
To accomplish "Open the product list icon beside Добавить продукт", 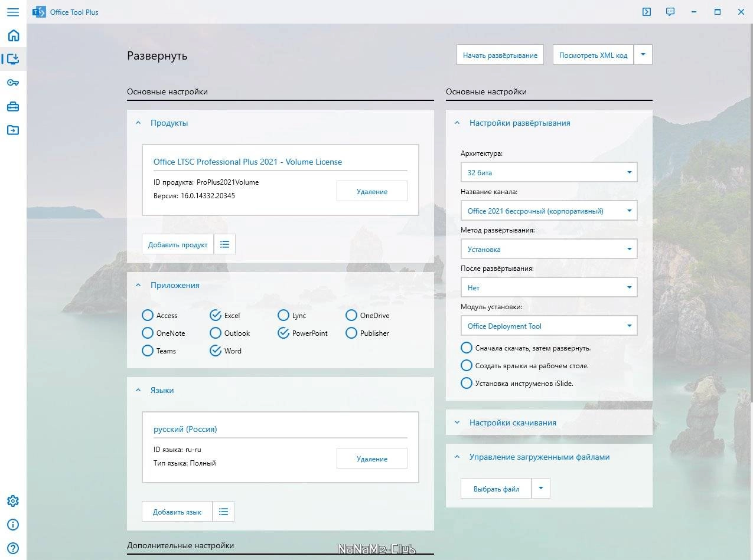I will click(x=224, y=244).
